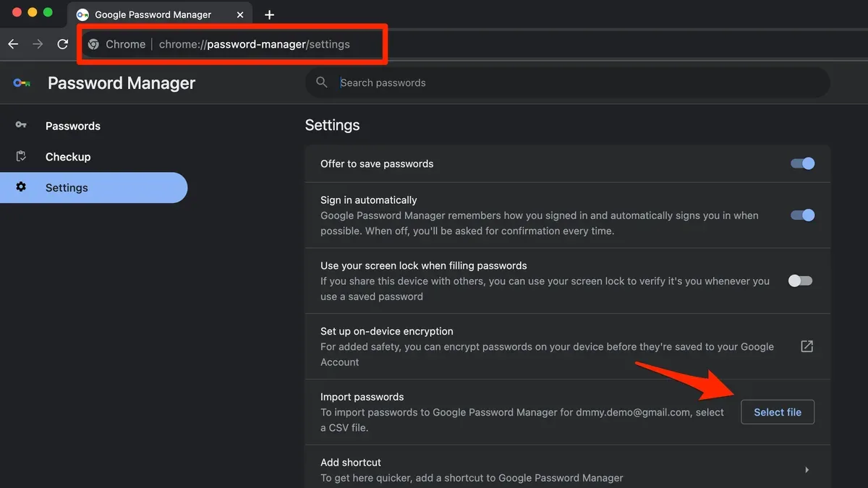Click the key icon beside Passwords
The width and height of the screenshot is (868, 488).
(21, 125)
